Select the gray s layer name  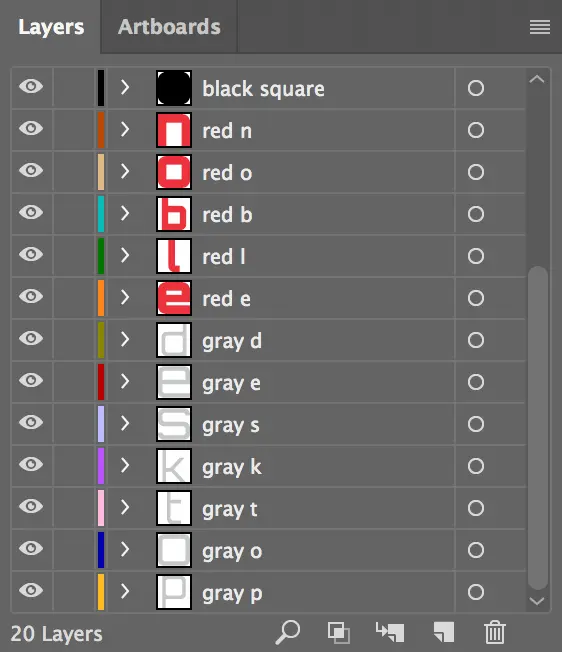tap(231, 425)
